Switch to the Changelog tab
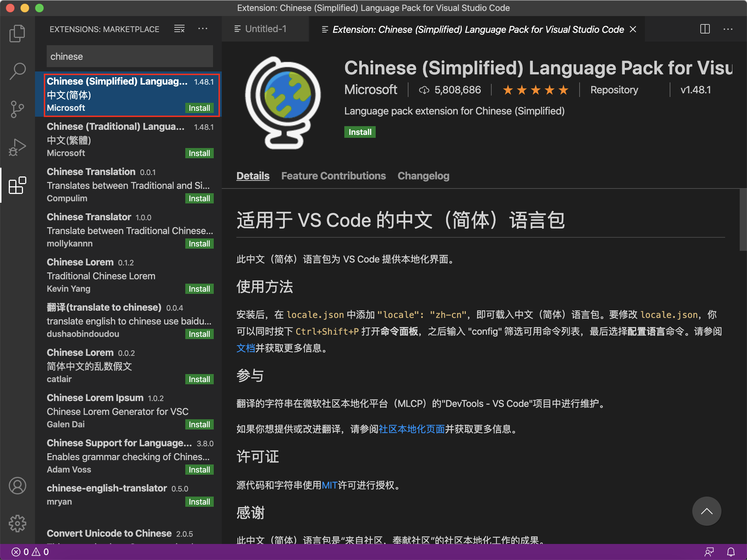 423,176
